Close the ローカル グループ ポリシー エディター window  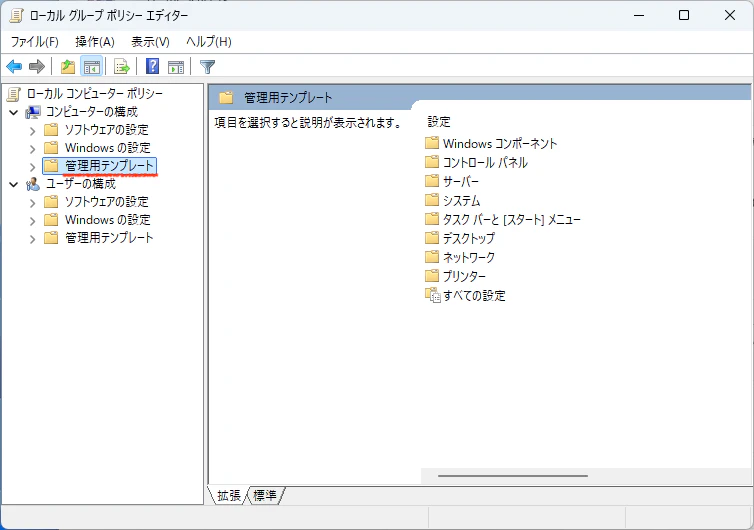click(729, 15)
